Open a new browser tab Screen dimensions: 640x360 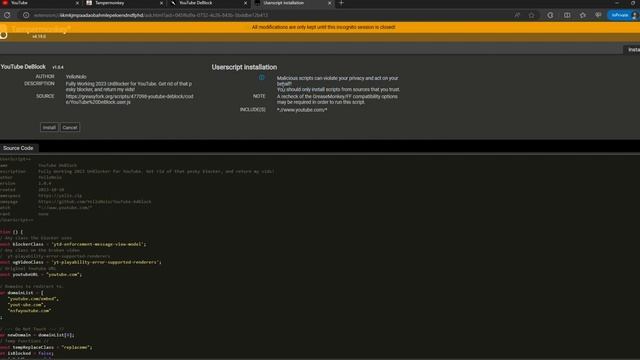(x=342, y=3)
